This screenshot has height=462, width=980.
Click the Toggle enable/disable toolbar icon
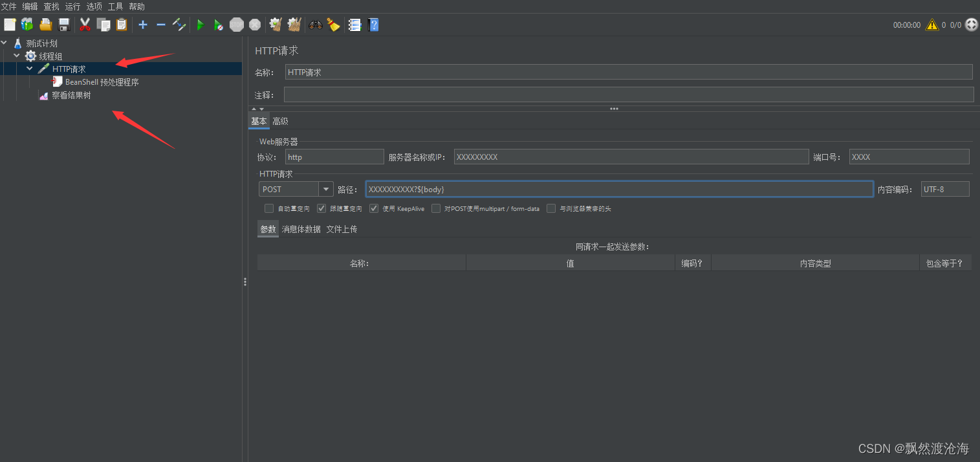coord(179,25)
